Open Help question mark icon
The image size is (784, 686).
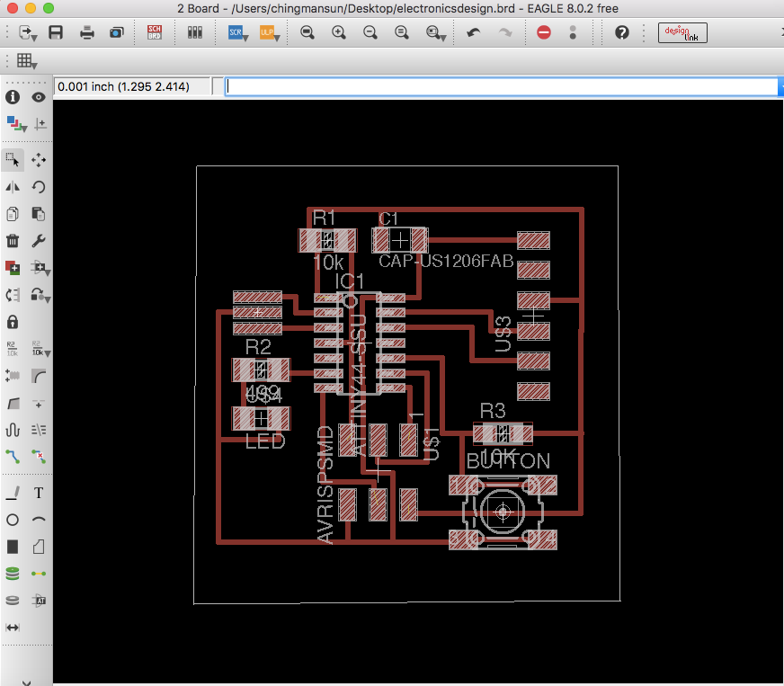point(621,32)
